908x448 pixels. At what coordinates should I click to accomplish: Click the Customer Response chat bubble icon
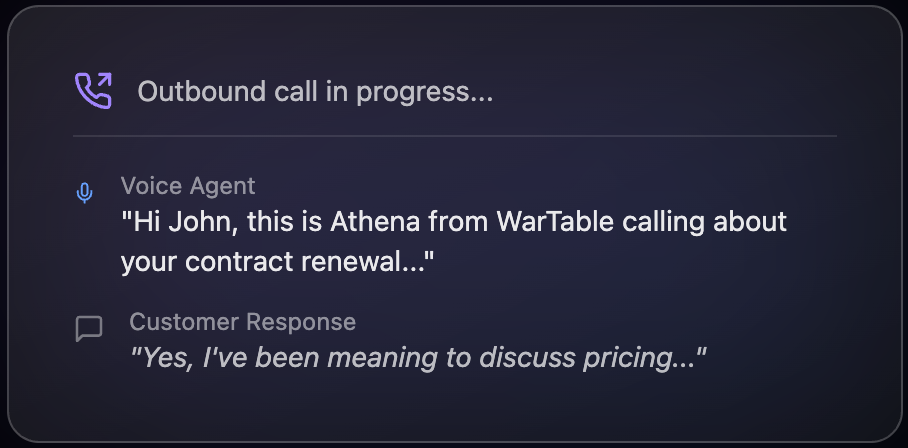click(x=89, y=328)
